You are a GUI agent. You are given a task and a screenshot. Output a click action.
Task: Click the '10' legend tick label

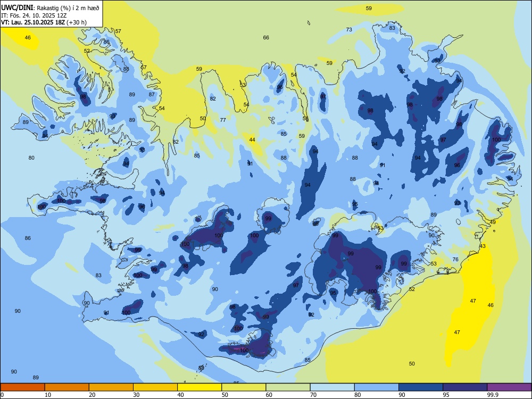[x=48, y=395]
